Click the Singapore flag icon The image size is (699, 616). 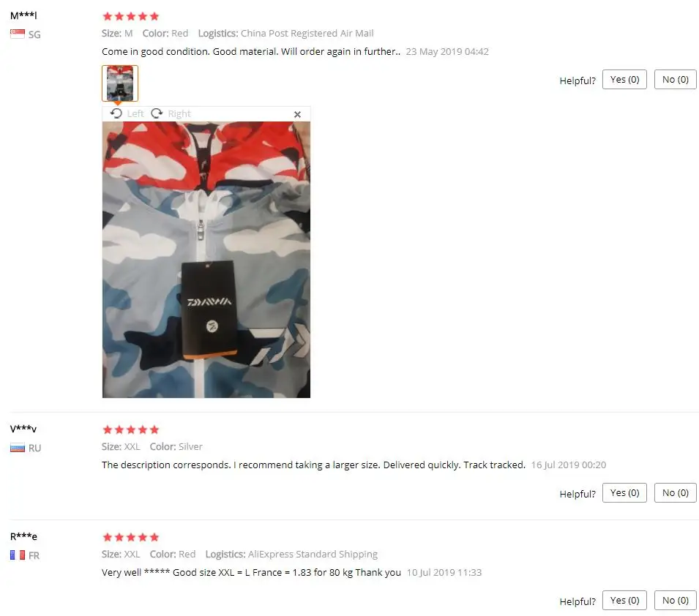[18, 34]
